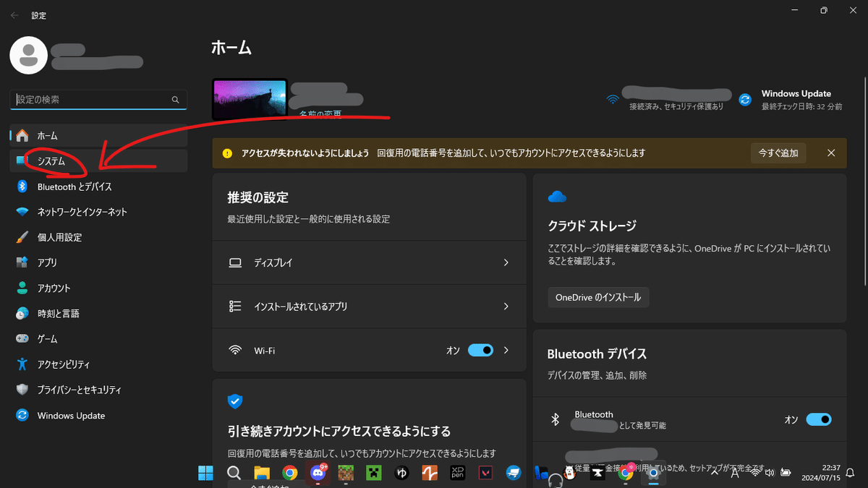Click the OneDrive のインストール button

click(598, 297)
